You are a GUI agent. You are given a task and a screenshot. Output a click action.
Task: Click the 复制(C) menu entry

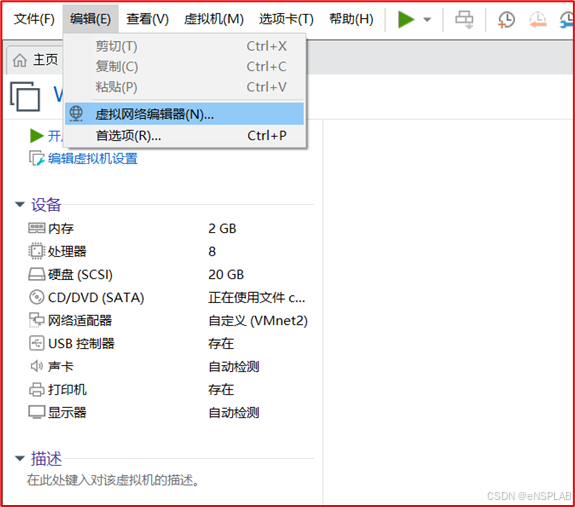click(184, 67)
